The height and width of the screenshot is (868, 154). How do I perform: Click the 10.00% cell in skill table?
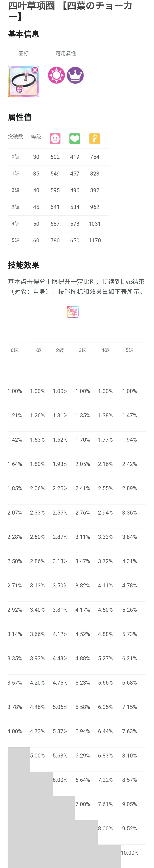point(129,853)
